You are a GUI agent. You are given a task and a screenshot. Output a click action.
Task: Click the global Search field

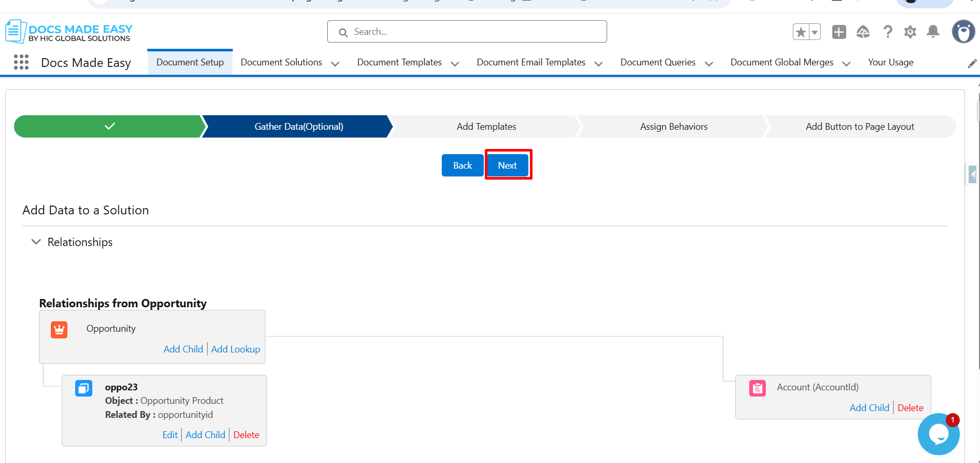467,32
